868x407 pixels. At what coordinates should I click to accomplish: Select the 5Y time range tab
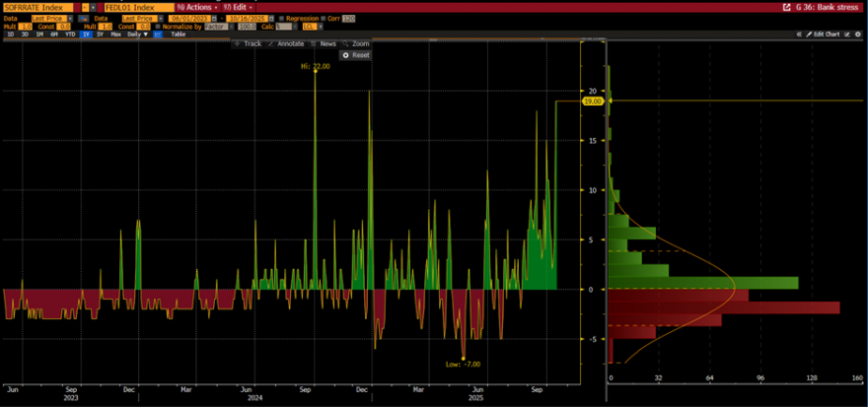100,34
